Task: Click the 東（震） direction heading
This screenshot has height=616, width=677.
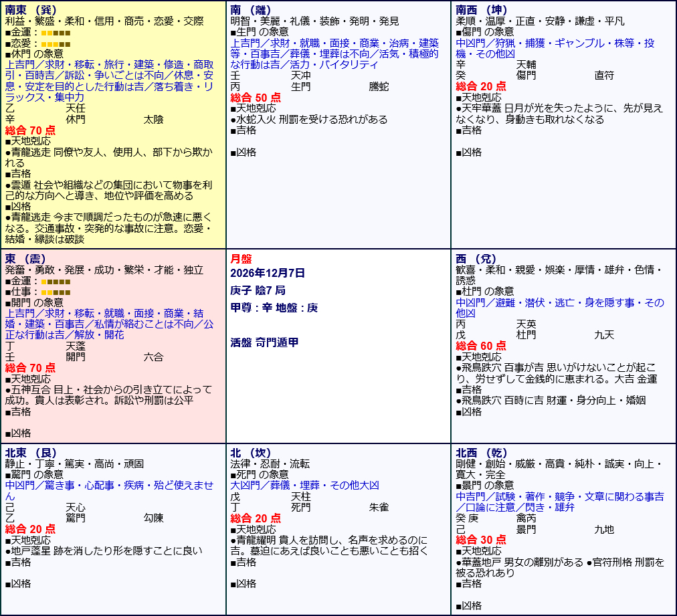Action: point(25,259)
